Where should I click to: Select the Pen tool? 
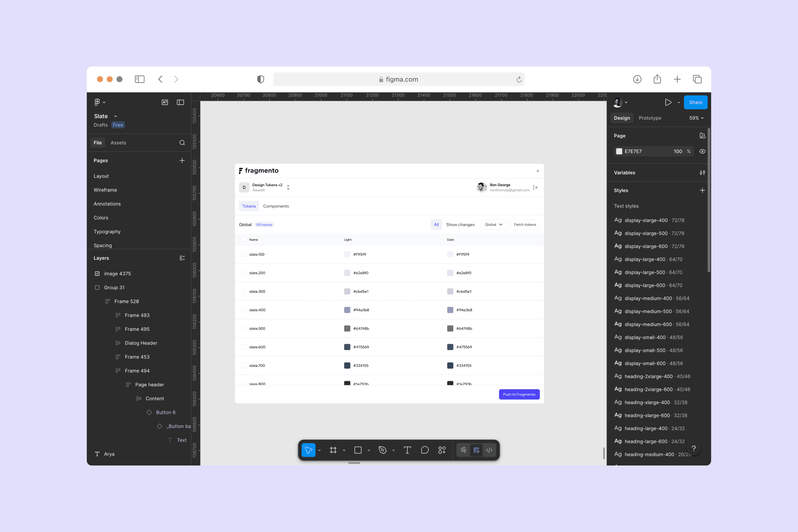pyautogui.click(x=382, y=450)
